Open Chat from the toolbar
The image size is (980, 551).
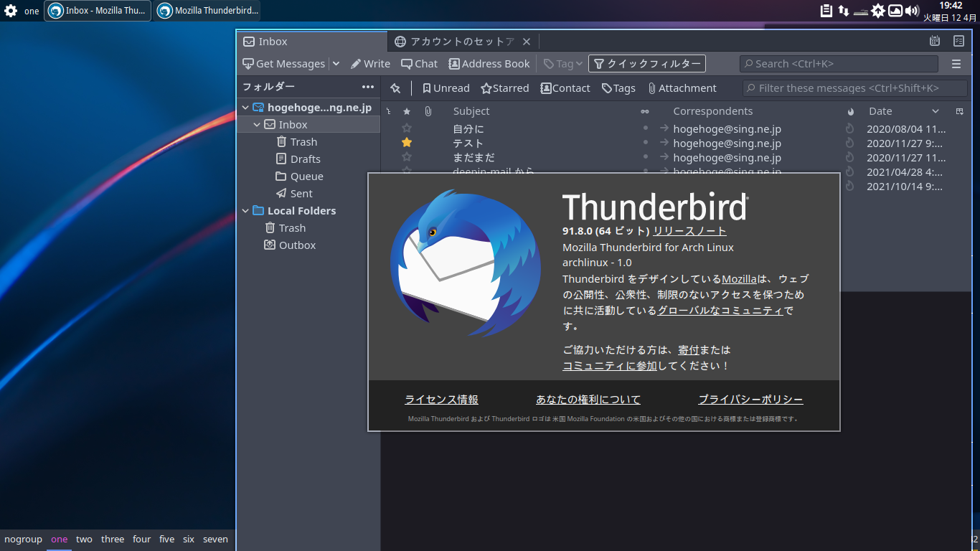(420, 64)
